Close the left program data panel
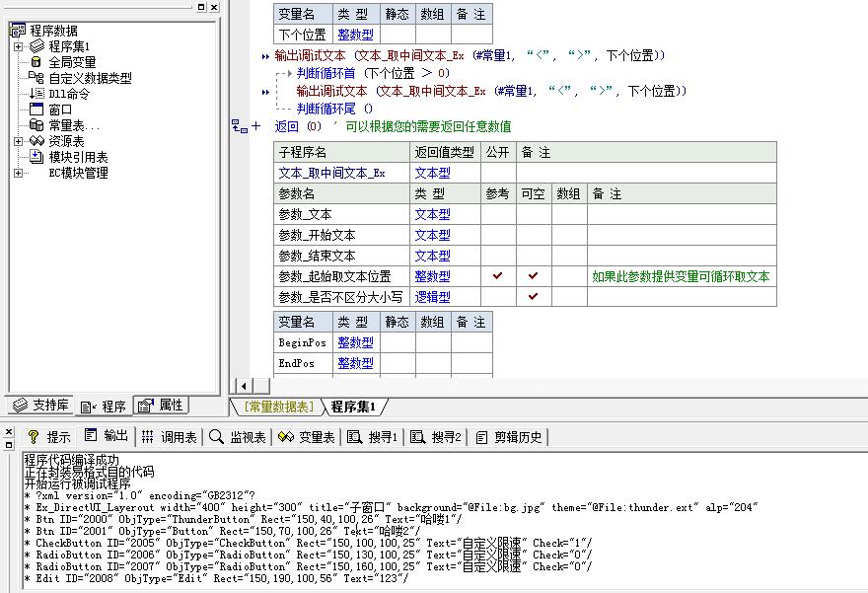 pos(214,7)
